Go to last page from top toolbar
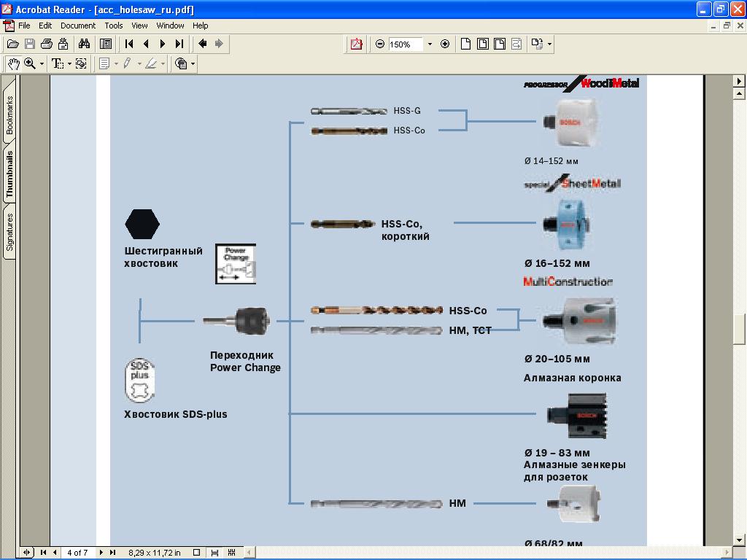The width and height of the screenshot is (747, 560). (x=179, y=44)
